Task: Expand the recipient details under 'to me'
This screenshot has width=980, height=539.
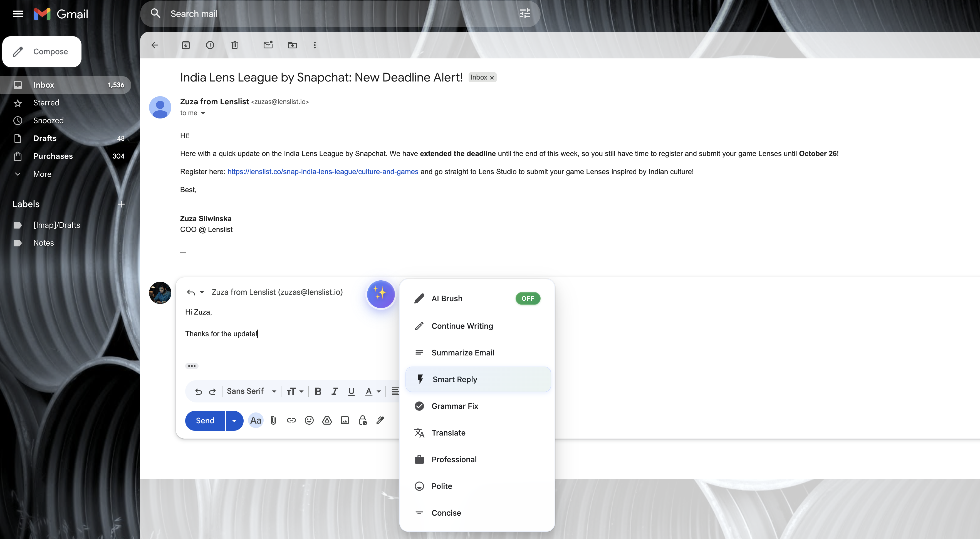Action: coord(203,113)
